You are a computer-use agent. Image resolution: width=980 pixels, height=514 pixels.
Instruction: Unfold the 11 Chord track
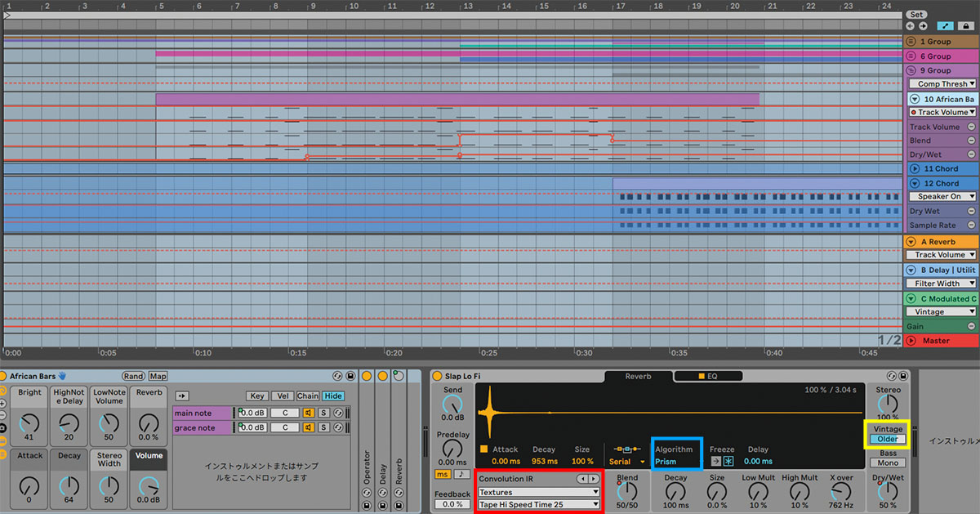(915, 169)
